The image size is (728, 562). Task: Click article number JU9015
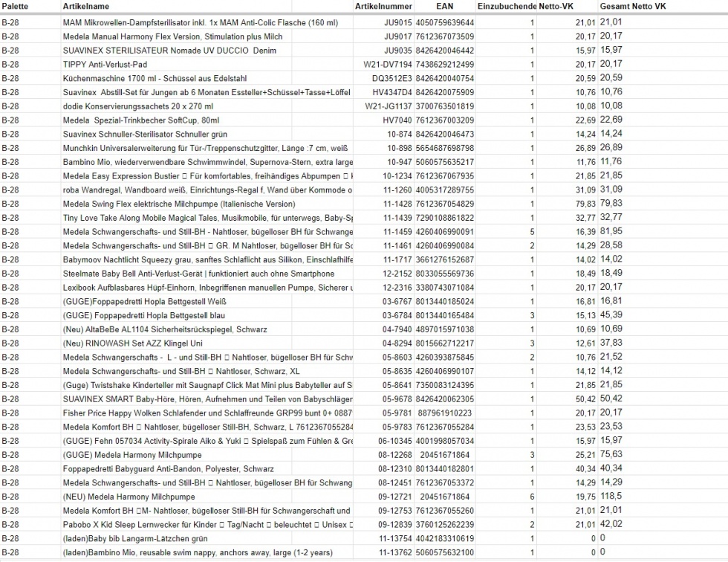(398, 22)
